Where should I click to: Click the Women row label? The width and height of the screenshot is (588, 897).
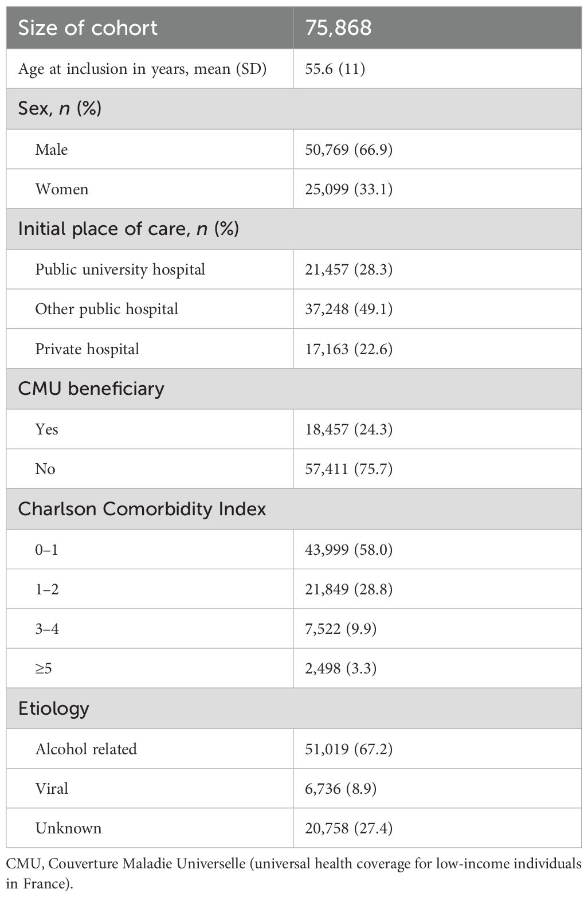62,189
